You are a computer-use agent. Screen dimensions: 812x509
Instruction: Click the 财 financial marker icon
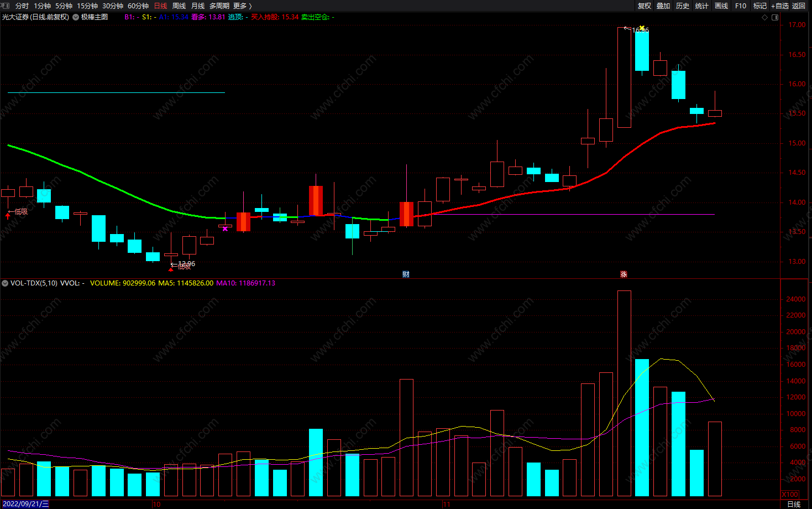coord(406,274)
